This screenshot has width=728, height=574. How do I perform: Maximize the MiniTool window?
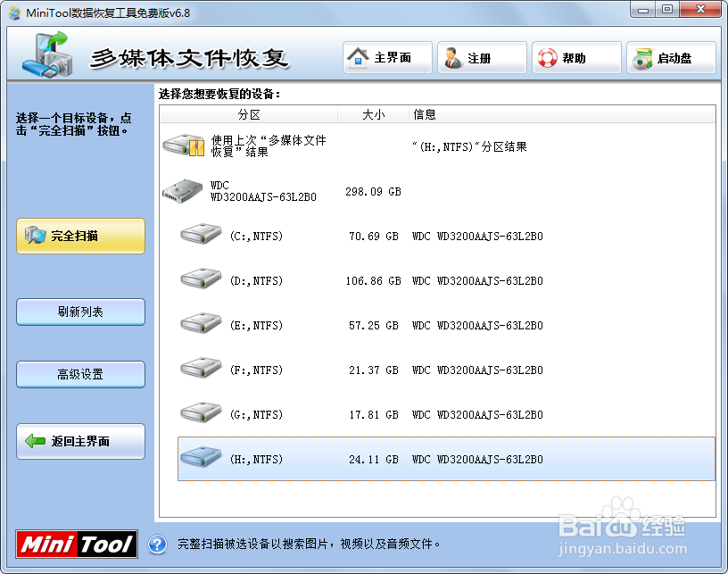[667, 9]
